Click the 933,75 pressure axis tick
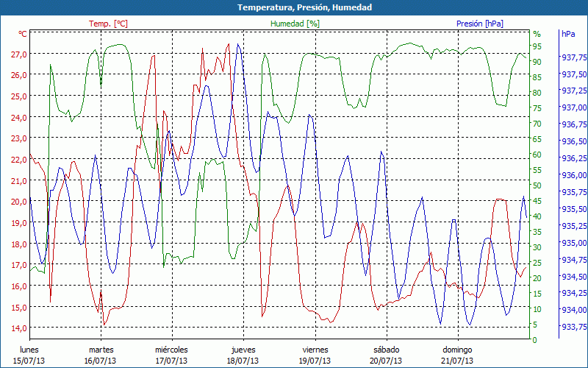This screenshot has width=588, height=368. [573, 327]
